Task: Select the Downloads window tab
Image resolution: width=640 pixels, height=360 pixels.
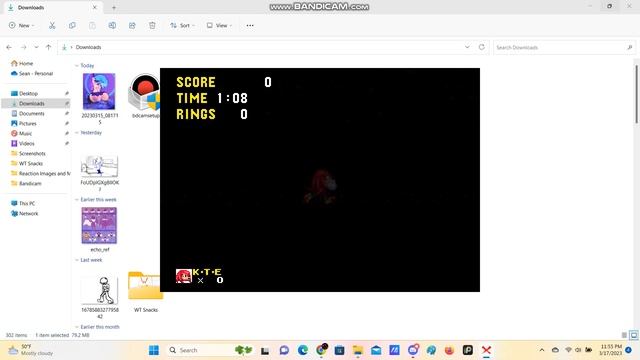Action: 52,7
